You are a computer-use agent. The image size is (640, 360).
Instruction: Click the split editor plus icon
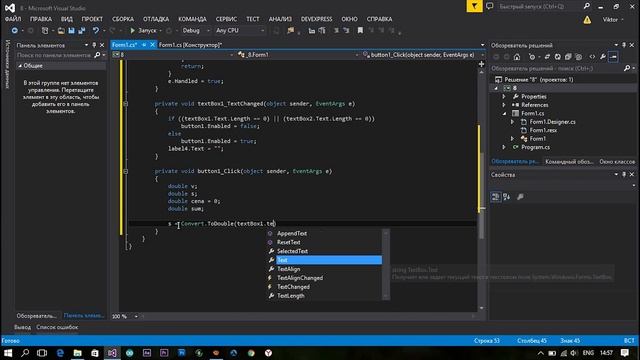tap(481, 64)
